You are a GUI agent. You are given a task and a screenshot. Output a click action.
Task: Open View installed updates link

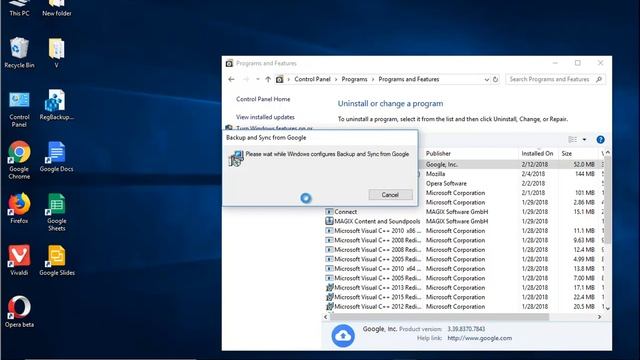(x=265, y=117)
